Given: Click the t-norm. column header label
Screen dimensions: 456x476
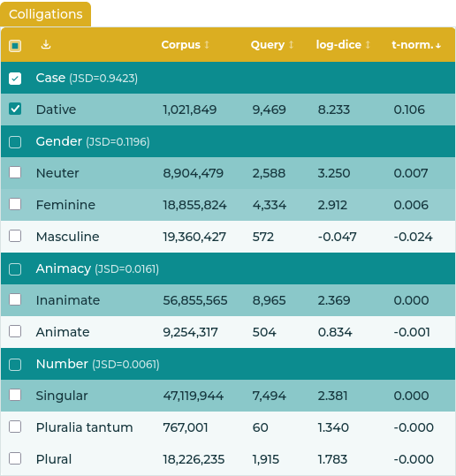Looking at the screenshot, I should (x=412, y=45).
